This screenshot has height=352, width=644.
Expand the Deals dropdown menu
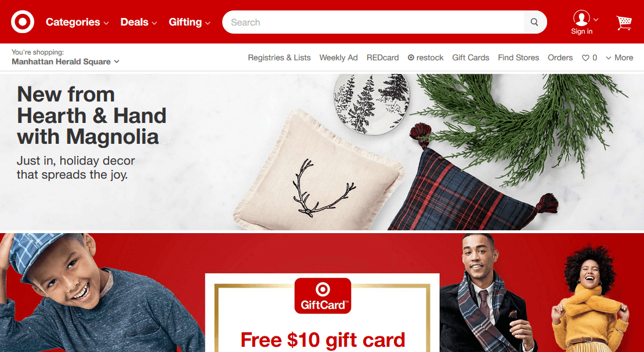click(x=139, y=22)
